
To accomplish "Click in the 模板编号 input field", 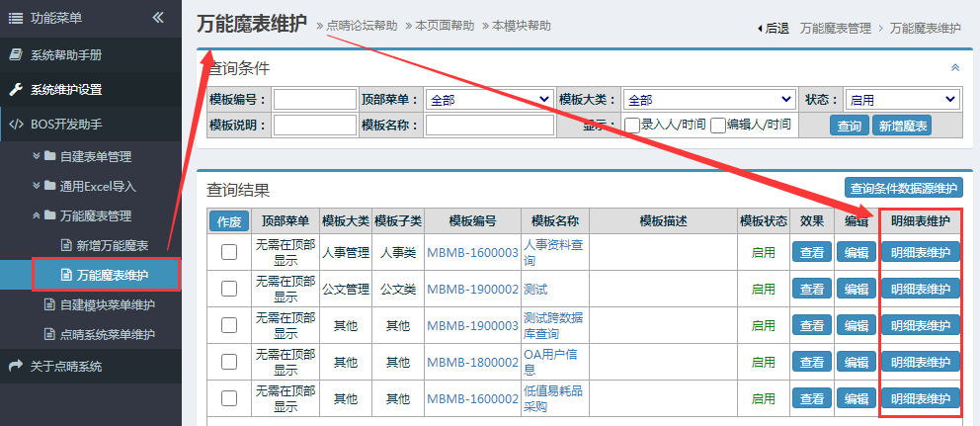I will (x=314, y=100).
